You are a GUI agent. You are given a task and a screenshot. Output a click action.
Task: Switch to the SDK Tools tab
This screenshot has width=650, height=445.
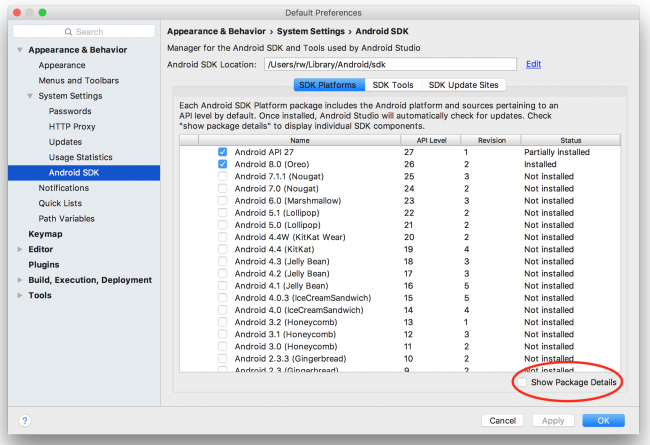coord(392,85)
